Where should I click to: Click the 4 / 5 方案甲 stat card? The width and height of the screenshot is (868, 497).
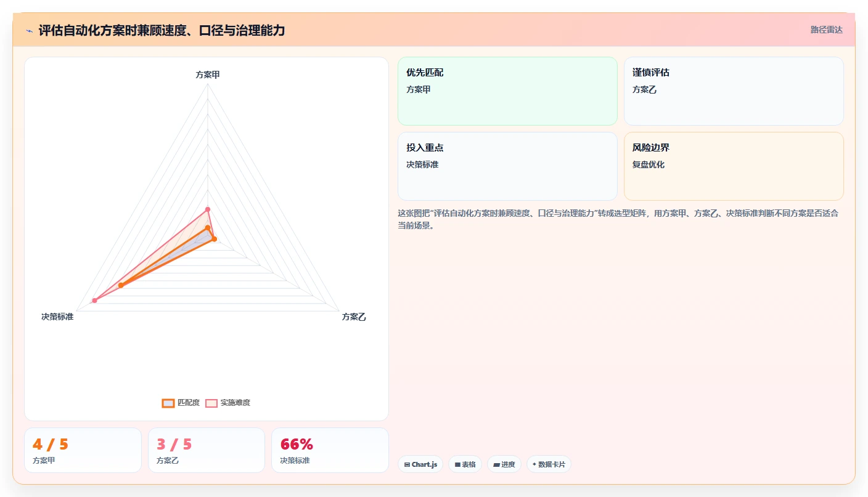(83, 450)
